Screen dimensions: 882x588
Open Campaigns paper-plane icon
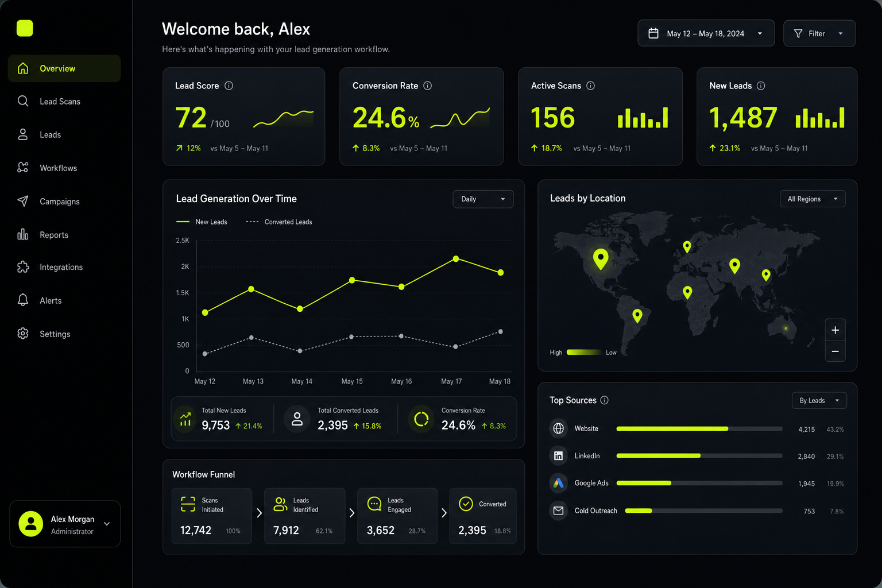pyautogui.click(x=23, y=201)
